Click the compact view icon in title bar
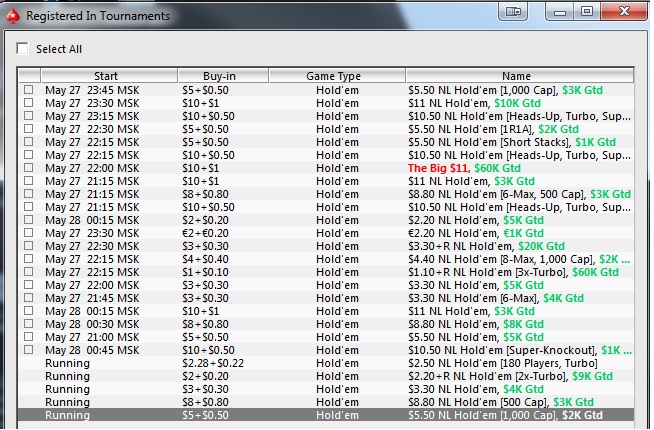Screen dimensions: 654x430 tap(513, 11)
